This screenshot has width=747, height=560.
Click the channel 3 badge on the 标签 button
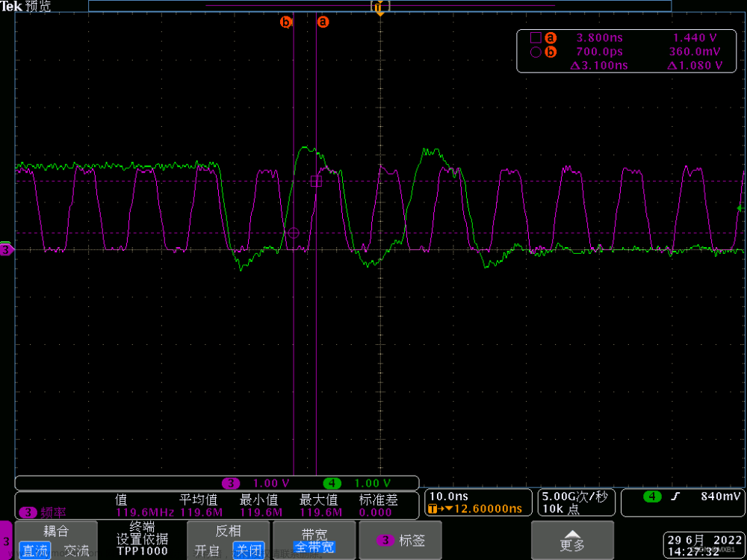385,540
